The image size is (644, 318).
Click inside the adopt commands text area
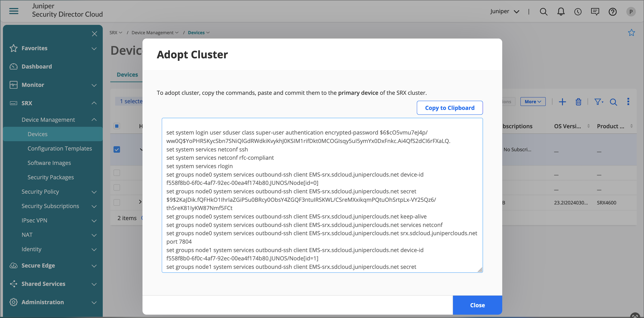[322, 195]
